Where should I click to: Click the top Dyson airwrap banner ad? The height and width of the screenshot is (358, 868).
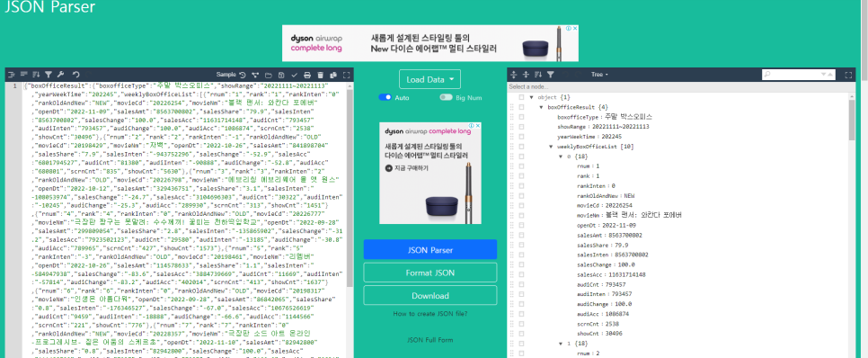(430, 43)
